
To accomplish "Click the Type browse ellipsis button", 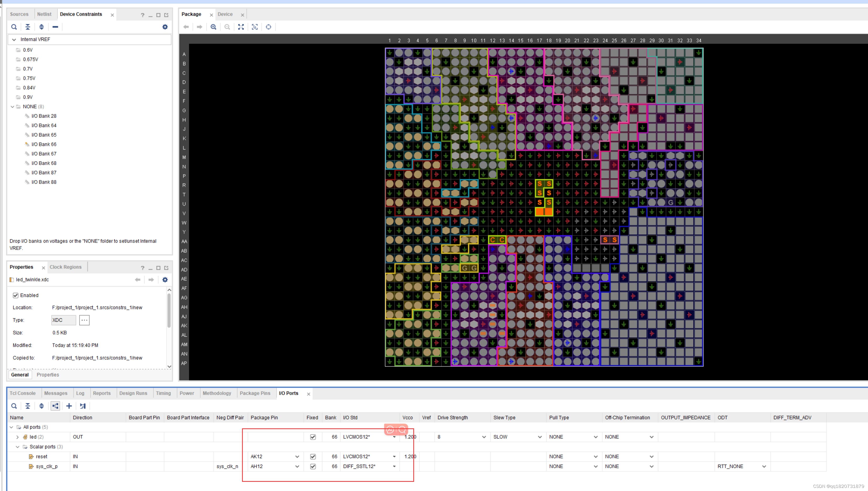I will point(84,320).
